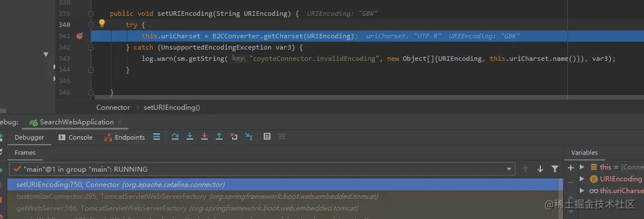Viewport: 644px width, 219px height.
Task: Select the customizeConnector:295 stack frame
Action: click(x=283, y=196)
